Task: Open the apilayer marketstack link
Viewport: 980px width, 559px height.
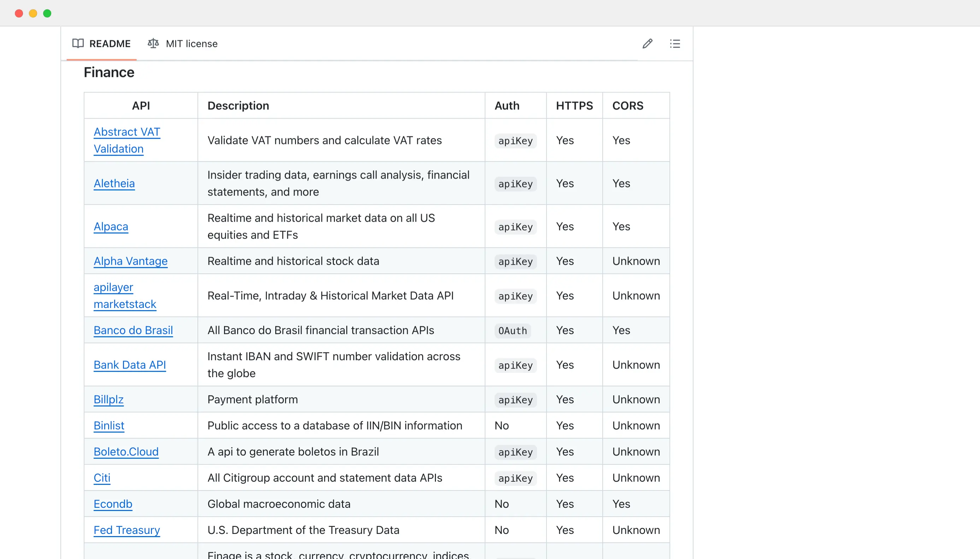Action: point(125,296)
